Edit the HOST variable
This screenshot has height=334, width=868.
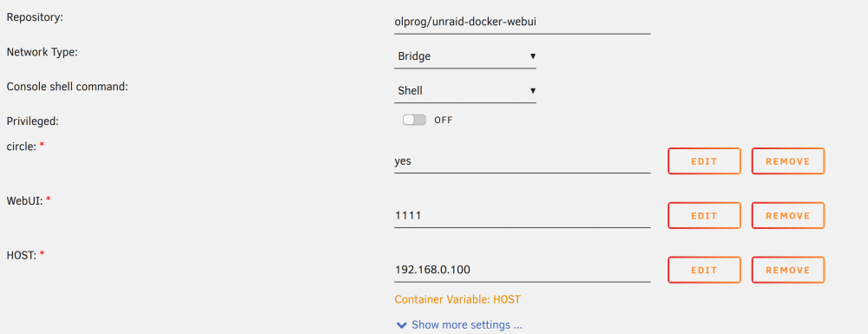[x=704, y=271]
